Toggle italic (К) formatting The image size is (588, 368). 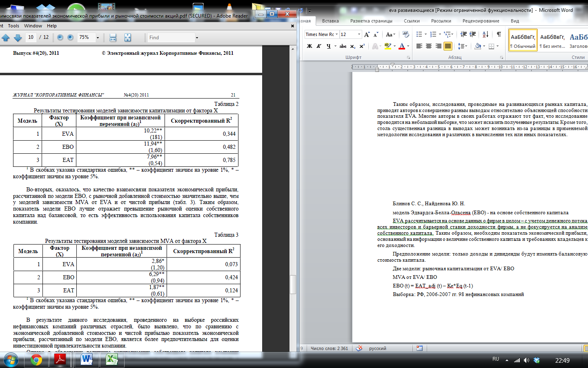coord(319,46)
